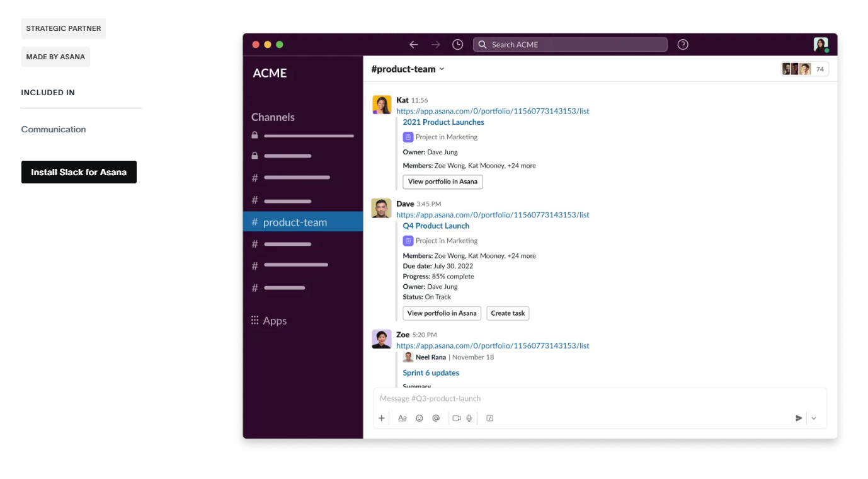Open the Asana portfolio link in Kat's message
Screen dimensions: 868x479
[493, 111]
